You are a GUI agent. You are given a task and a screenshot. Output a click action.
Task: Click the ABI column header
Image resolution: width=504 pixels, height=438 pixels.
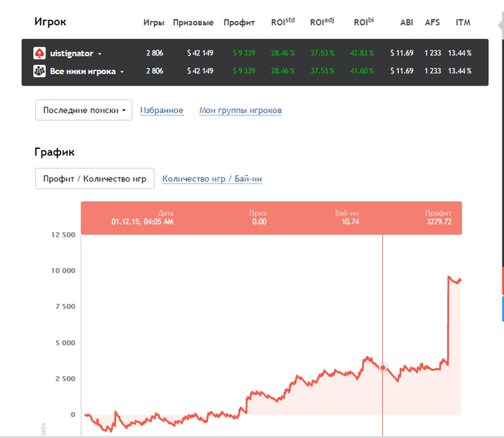click(x=407, y=22)
